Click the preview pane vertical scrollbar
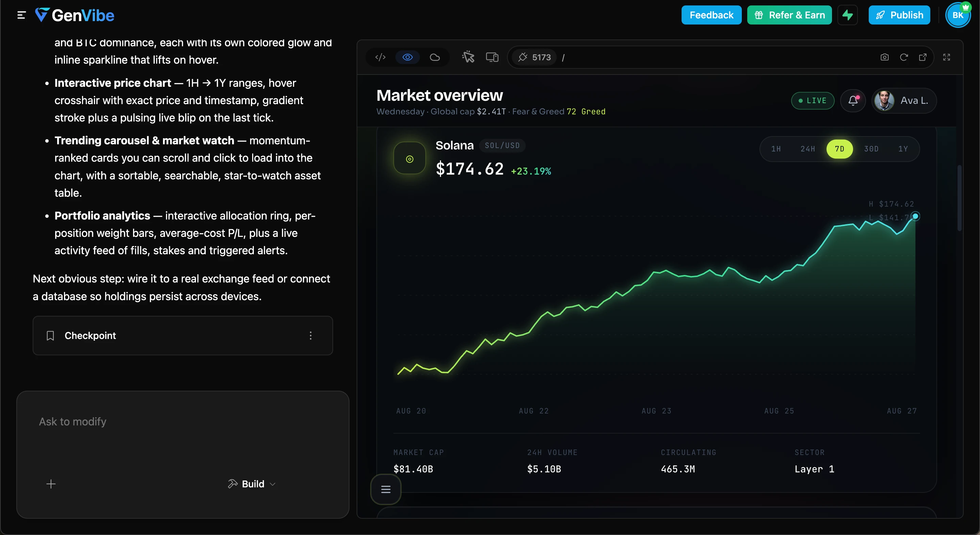Viewport: 980px width, 535px height. [x=960, y=198]
